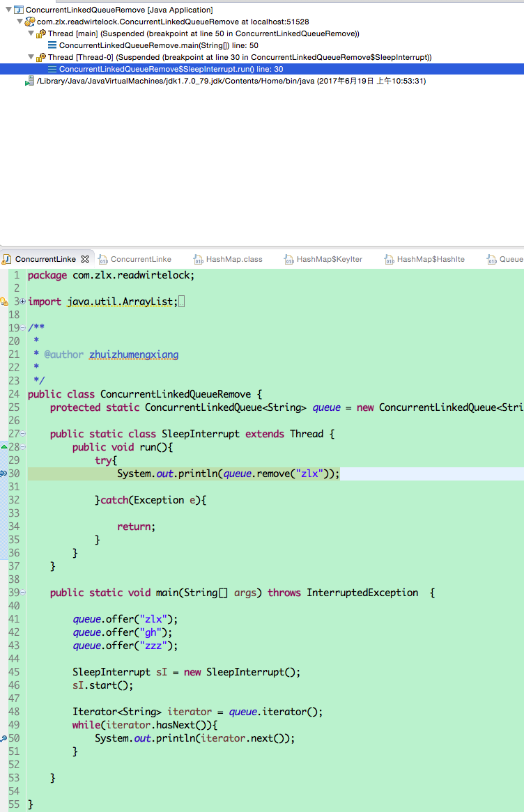Image resolution: width=524 pixels, height=812 pixels.
Task: Click the package com.zlx.readwirtelock declaration
Action: pos(111,276)
